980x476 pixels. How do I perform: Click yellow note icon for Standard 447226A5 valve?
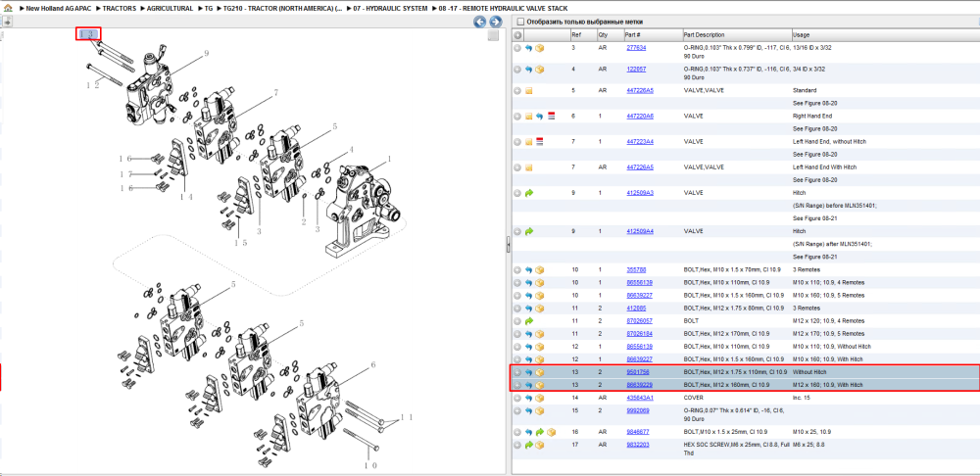coord(529,90)
